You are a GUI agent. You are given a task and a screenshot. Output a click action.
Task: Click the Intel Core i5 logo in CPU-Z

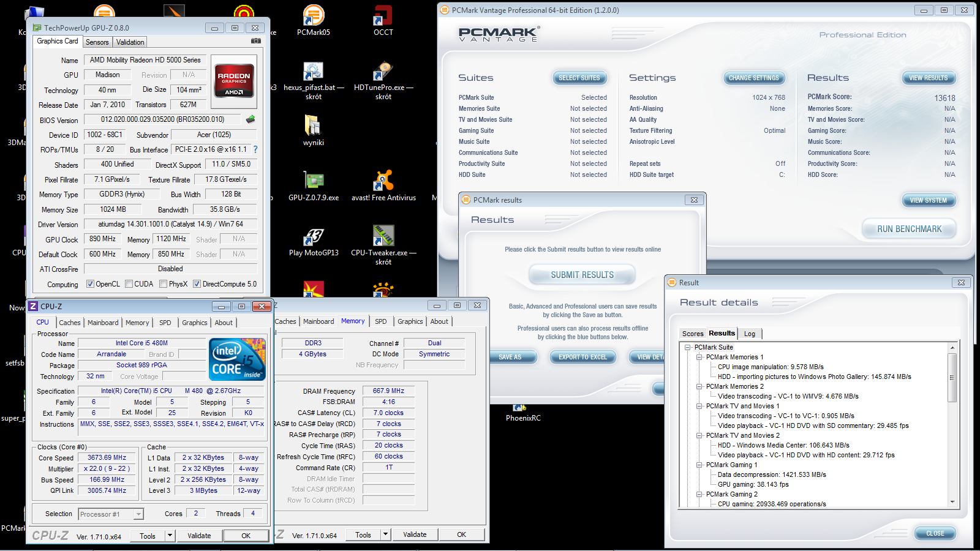(x=237, y=359)
